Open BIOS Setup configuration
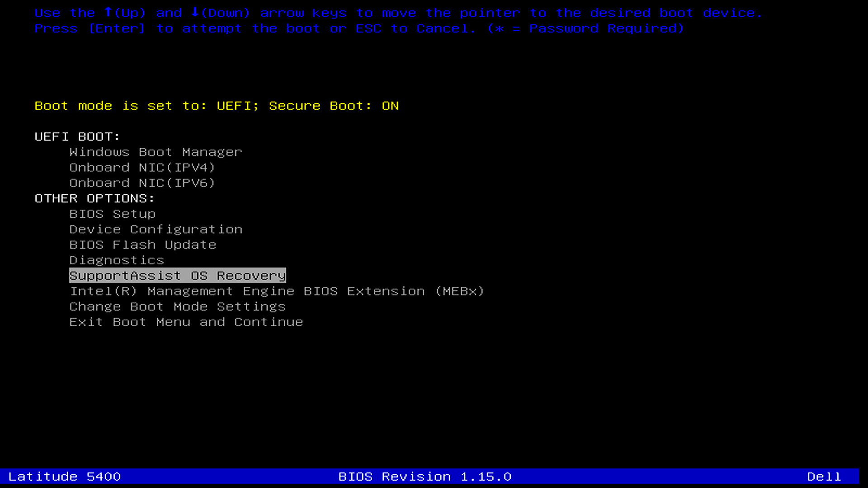The image size is (868, 488). click(113, 213)
